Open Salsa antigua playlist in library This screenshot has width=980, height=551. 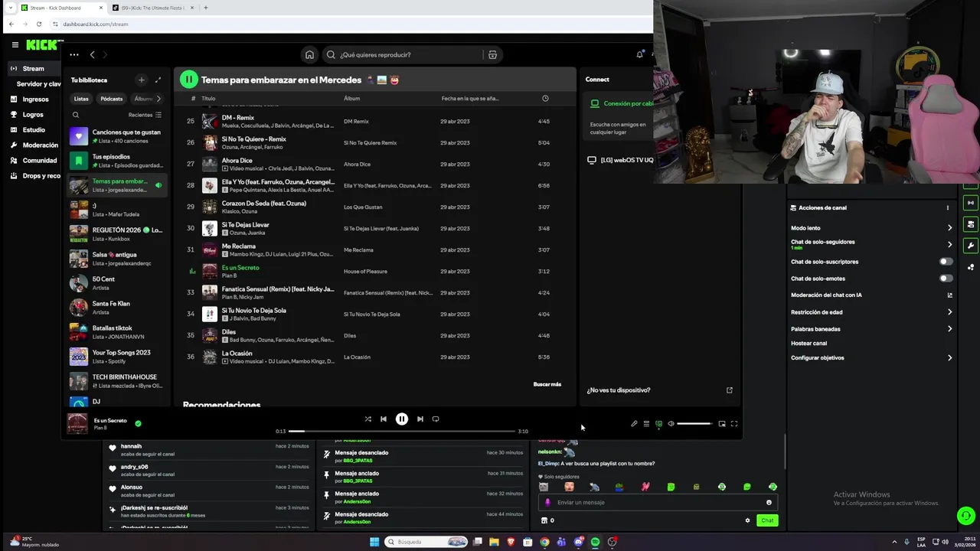(117, 259)
